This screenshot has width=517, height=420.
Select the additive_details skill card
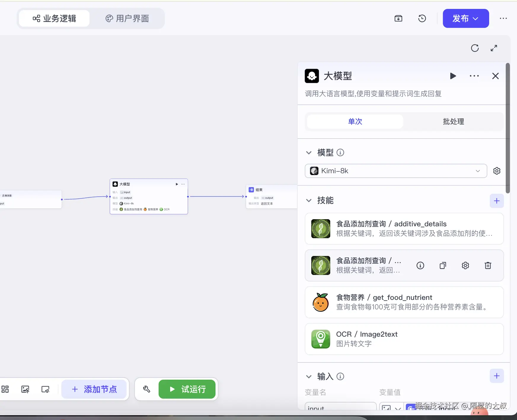(404, 229)
